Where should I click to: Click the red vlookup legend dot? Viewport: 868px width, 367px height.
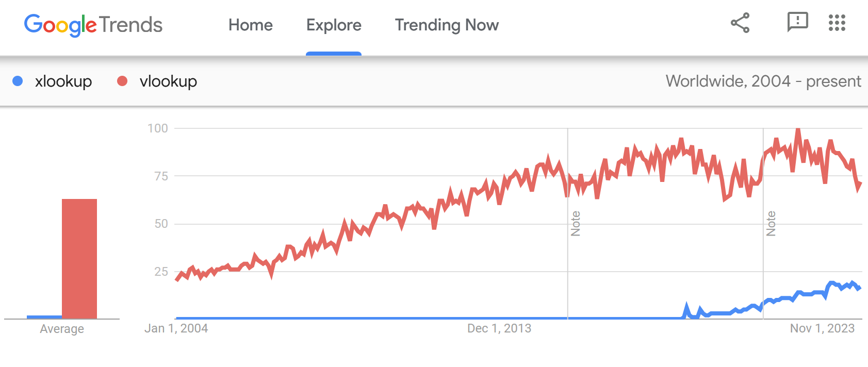(122, 81)
